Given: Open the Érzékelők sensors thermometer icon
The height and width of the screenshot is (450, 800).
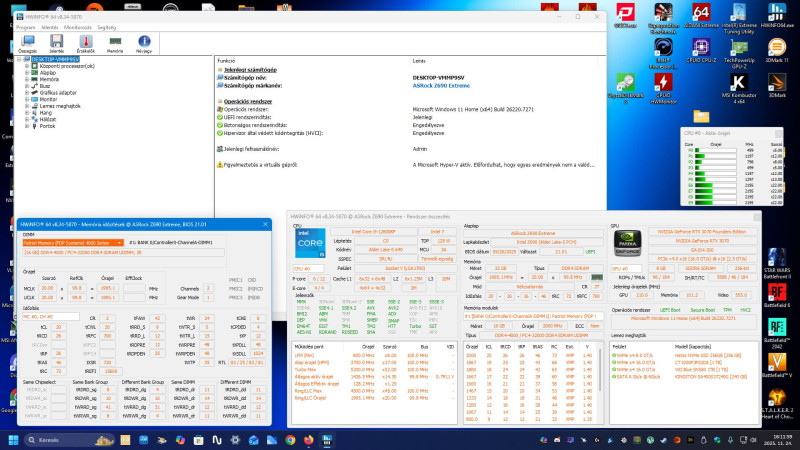Looking at the screenshot, I should [x=86, y=44].
